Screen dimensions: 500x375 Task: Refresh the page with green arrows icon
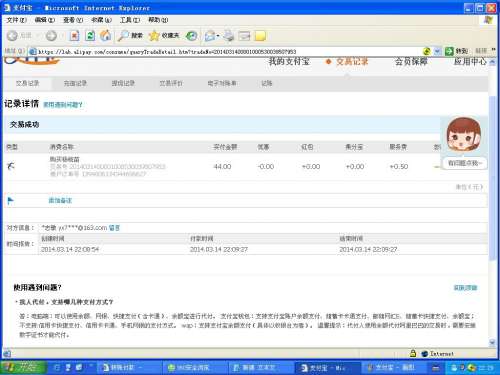point(90,36)
